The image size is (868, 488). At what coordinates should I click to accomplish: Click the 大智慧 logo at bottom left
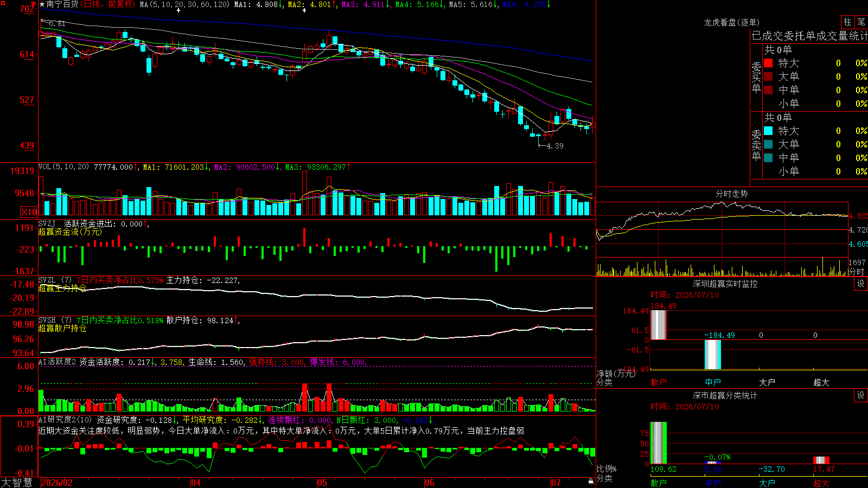(x=17, y=483)
